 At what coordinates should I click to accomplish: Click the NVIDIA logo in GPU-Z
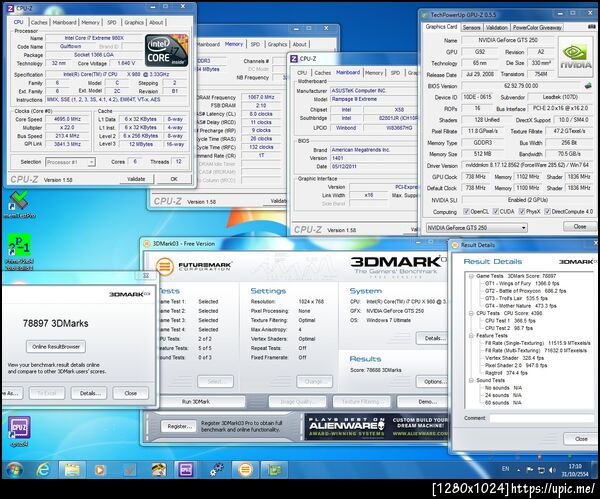tap(576, 56)
